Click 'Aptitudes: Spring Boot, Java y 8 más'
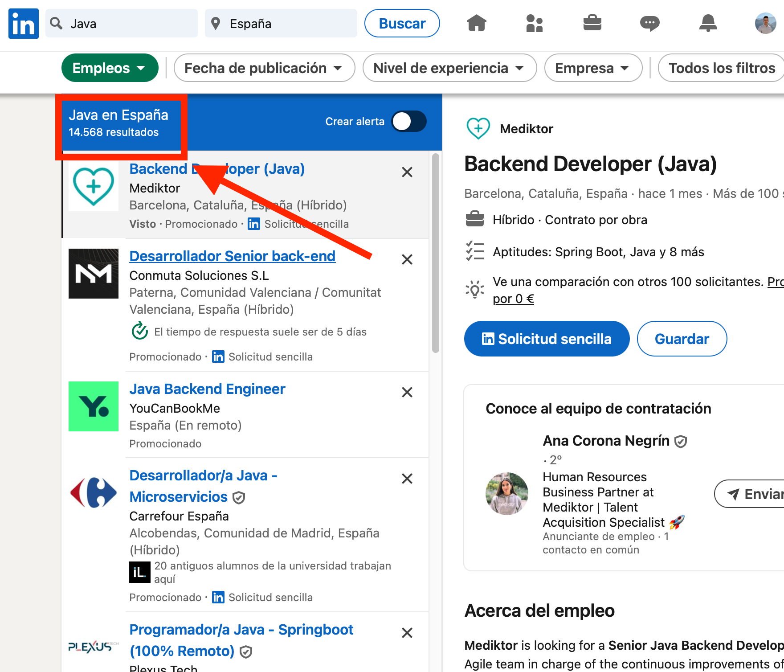784x672 pixels. [x=598, y=252]
